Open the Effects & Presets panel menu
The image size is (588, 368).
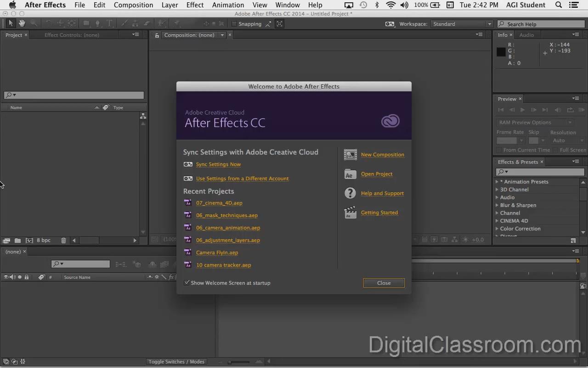point(576,161)
